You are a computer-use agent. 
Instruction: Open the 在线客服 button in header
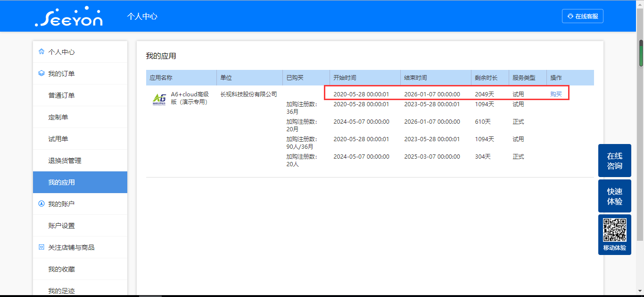pyautogui.click(x=583, y=16)
